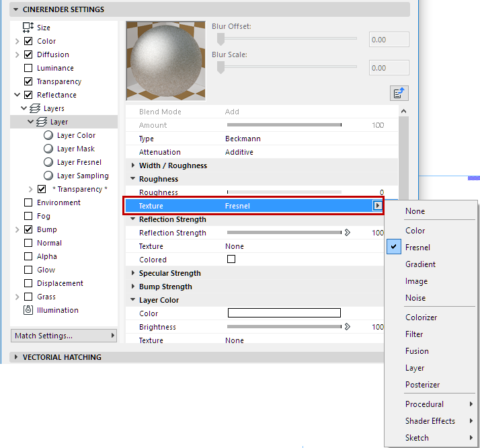Select the Layer Color sphere icon

pyautogui.click(x=48, y=135)
